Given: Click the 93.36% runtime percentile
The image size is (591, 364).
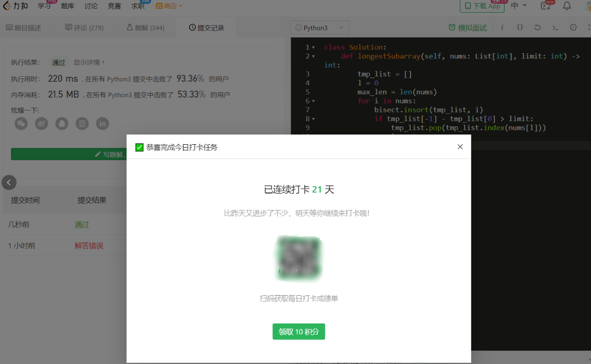Looking at the screenshot, I should [x=190, y=78].
